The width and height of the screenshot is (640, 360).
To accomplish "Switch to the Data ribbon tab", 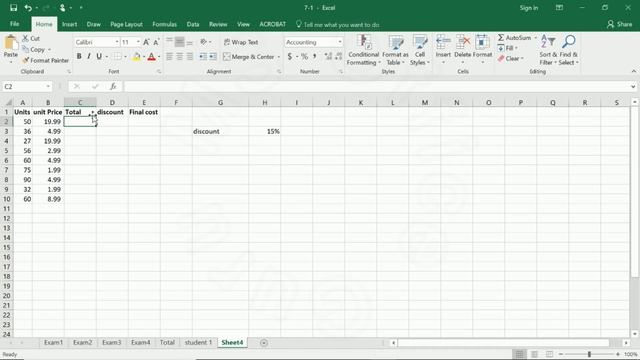I will [x=193, y=24].
